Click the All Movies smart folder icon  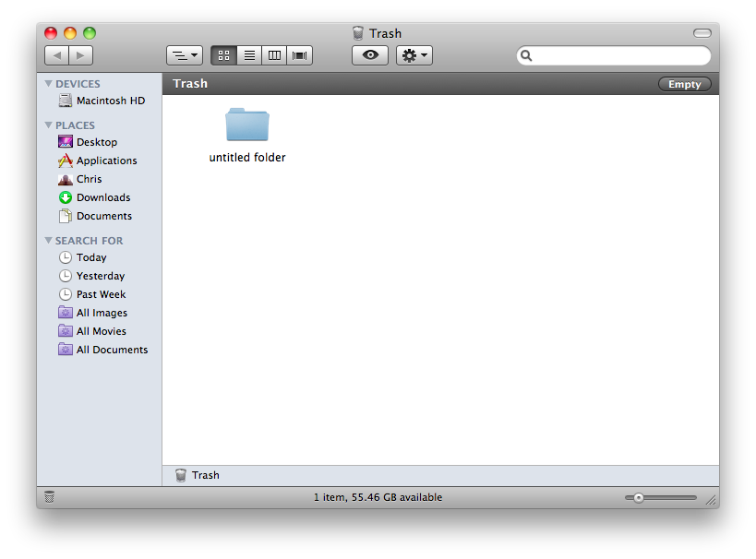pos(66,330)
